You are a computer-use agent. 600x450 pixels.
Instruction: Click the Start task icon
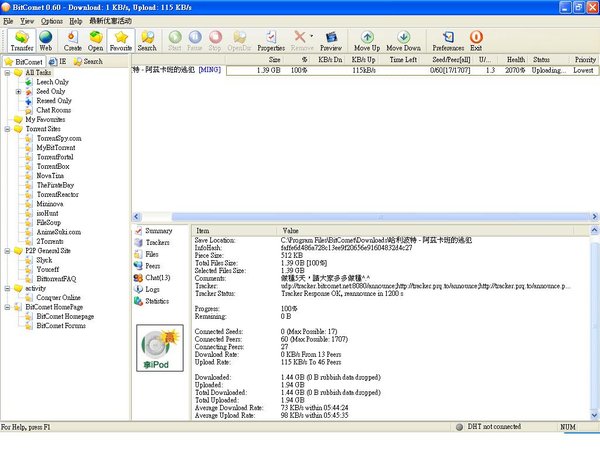pos(175,41)
